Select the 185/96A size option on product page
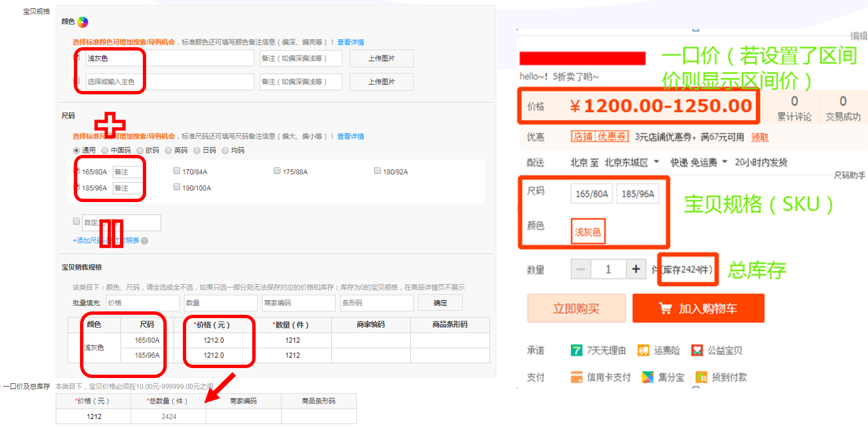Image resolution: width=868 pixels, height=428 pixels. pyautogui.click(x=638, y=194)
